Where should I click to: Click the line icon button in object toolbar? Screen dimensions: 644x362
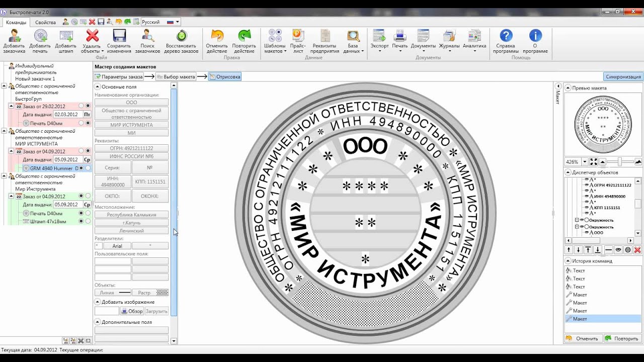point(608,249)
